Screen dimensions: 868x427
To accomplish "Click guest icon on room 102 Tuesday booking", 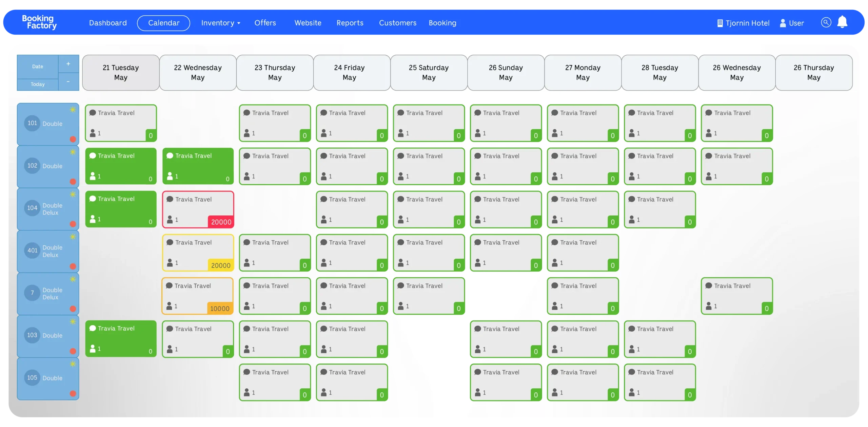I will tap(93, 176).
